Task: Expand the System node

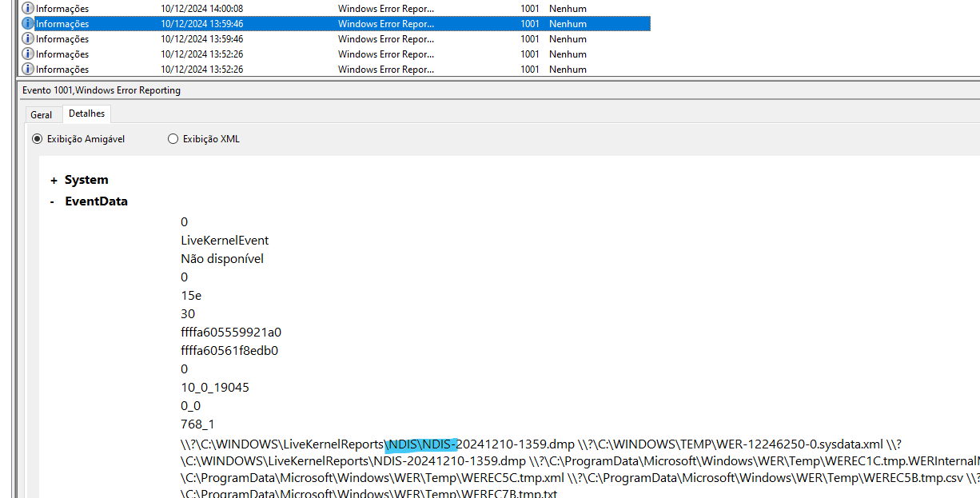Action: pyautogui.click(x=54, y=181)
